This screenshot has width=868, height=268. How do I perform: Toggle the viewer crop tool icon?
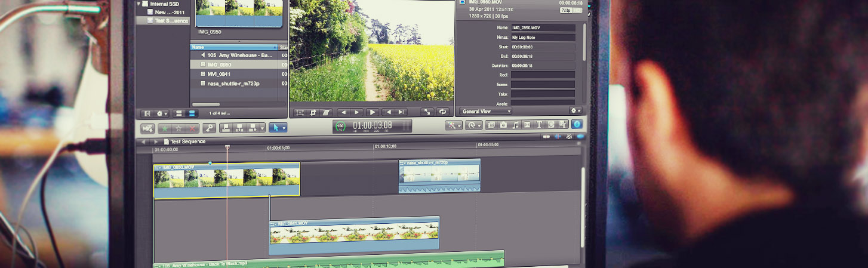pos(313,112)
